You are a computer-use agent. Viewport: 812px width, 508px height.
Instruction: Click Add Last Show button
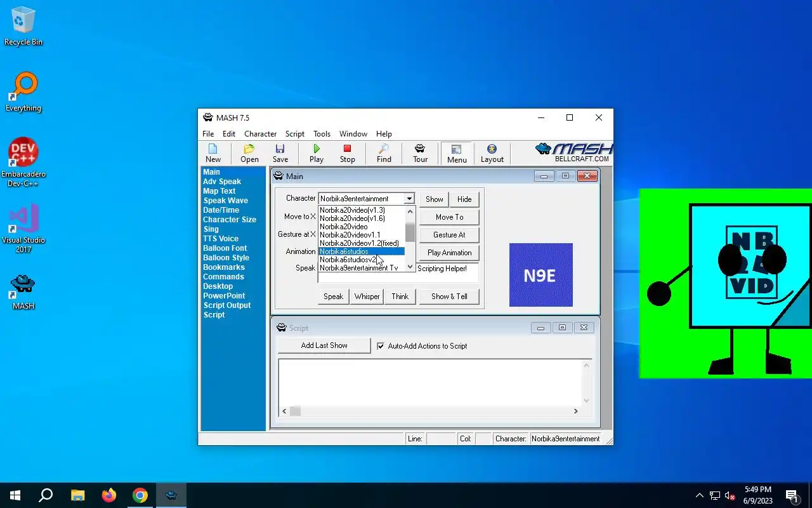[x=324, y=345]
